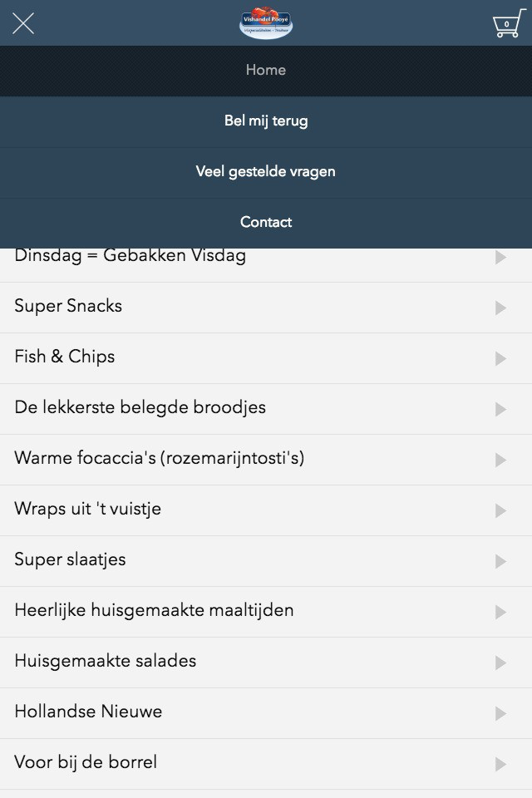Select Warme focaccia's (rozemarijntosti's) category
532x798 pixels.
pyautogui.click(x=160, y=459)
